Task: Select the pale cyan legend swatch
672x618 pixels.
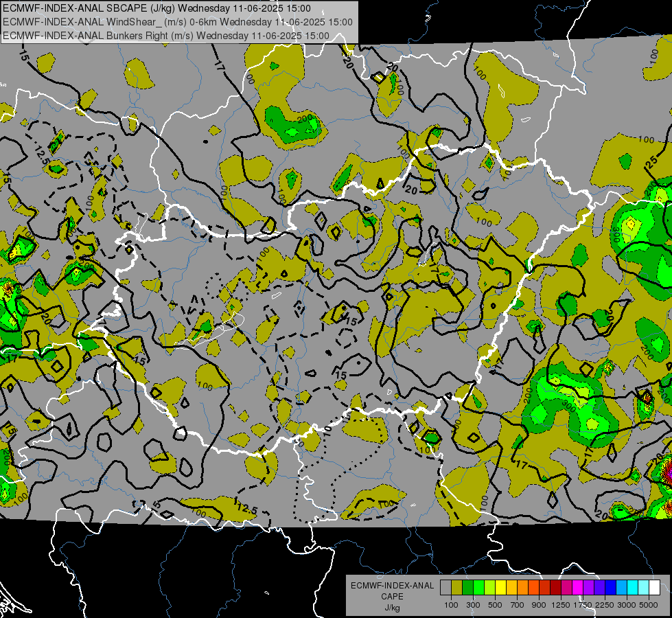Action: coord(643,588)
